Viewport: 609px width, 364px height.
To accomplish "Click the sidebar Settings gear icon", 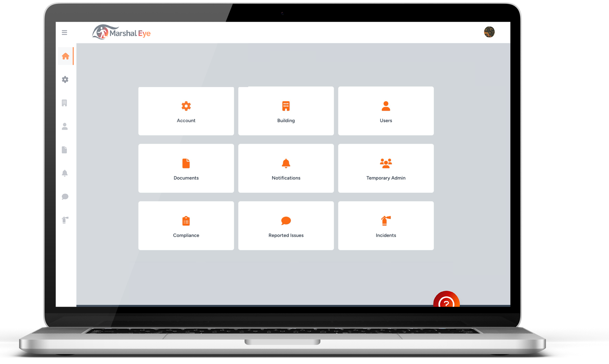I will pyautogui.click(x=65, y=79).
